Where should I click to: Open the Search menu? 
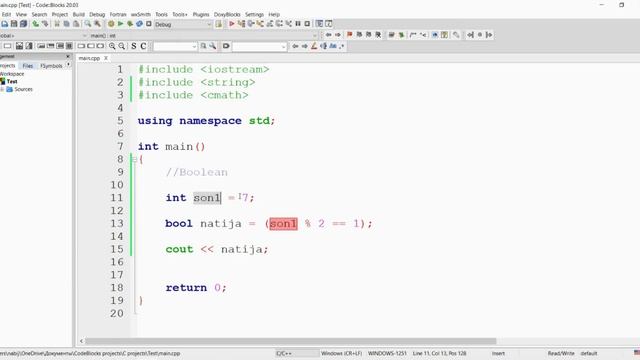39,14
